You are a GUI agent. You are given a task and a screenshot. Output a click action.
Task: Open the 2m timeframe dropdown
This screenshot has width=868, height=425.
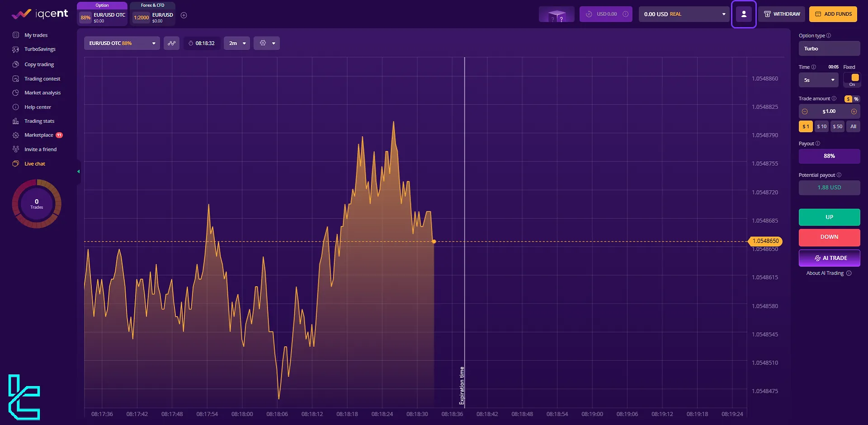[237, 43]
